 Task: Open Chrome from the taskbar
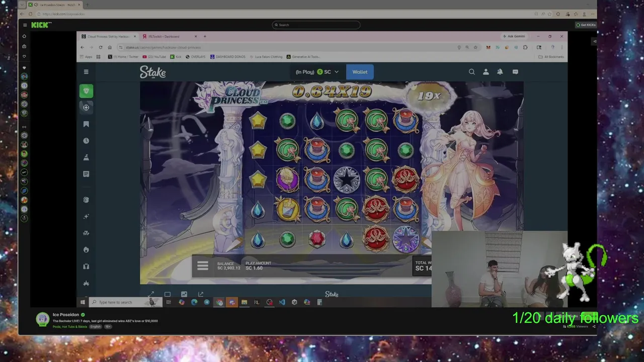click(x=219, y=302)
